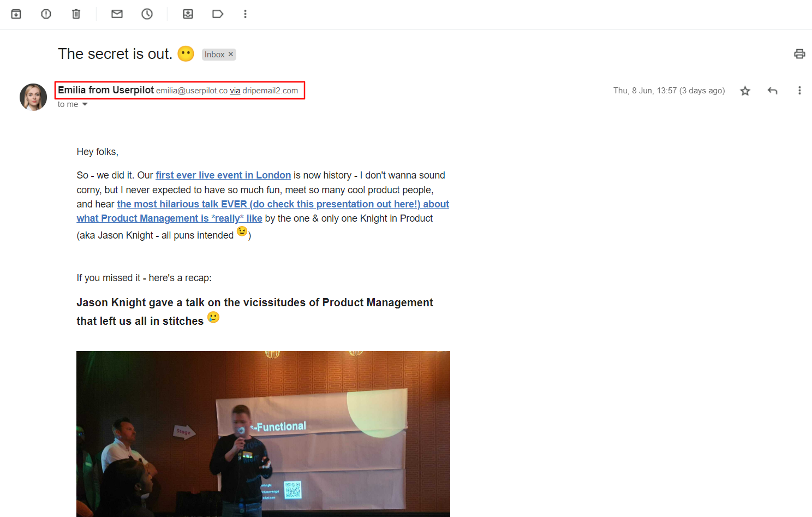Remove the Inbox label via its X
The width and height of the screenshot is (812, 517).
tap(231, 54)
